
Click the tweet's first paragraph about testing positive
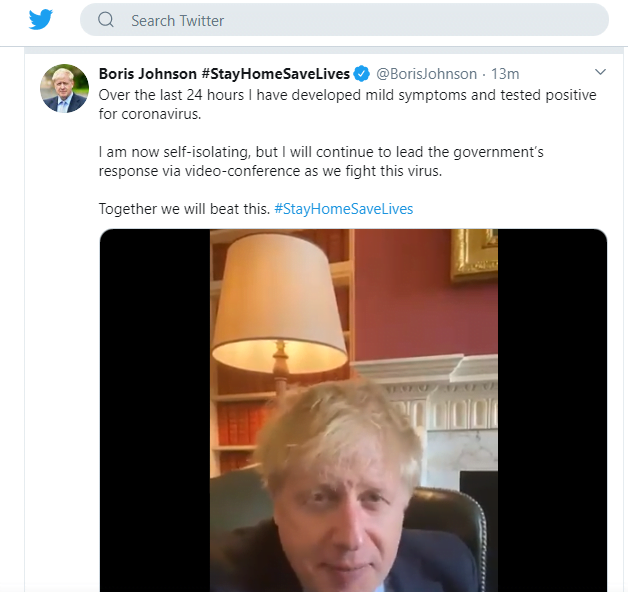coord(347,104)
